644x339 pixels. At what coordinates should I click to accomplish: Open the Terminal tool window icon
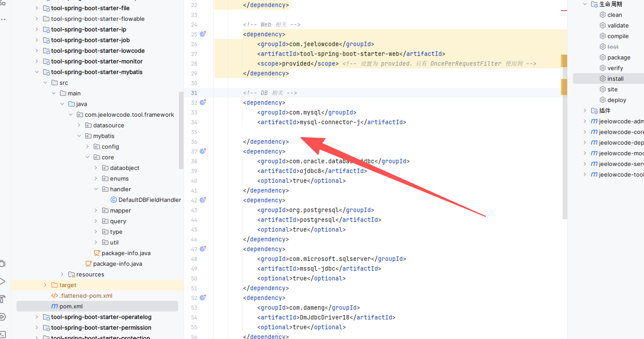pos(3,334)
